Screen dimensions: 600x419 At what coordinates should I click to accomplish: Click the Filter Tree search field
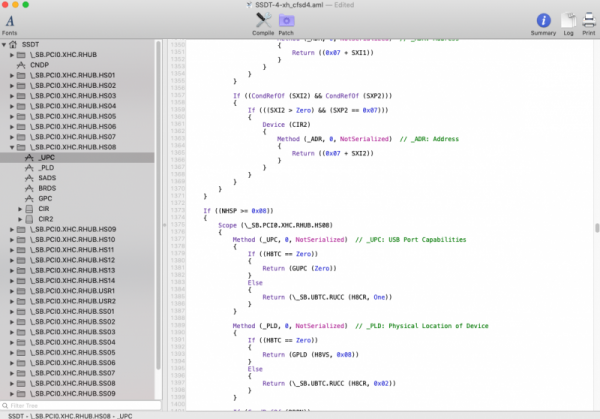click(80, 405)
